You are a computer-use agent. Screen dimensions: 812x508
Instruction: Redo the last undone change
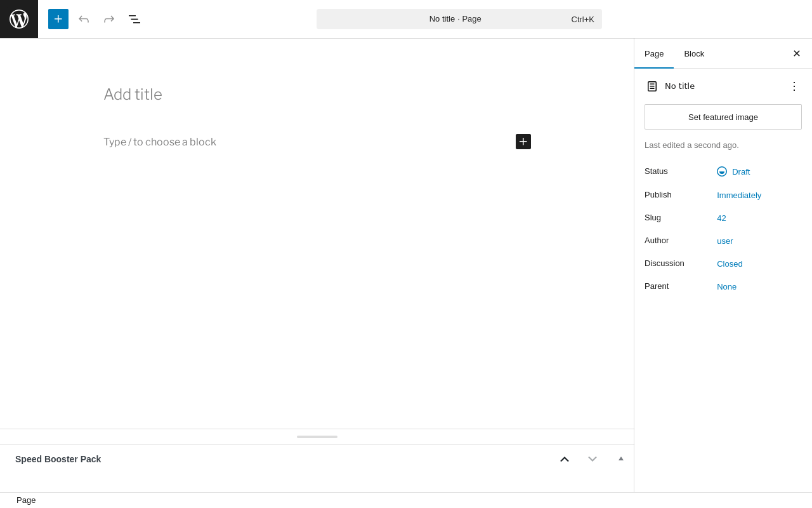pos(109,19)
